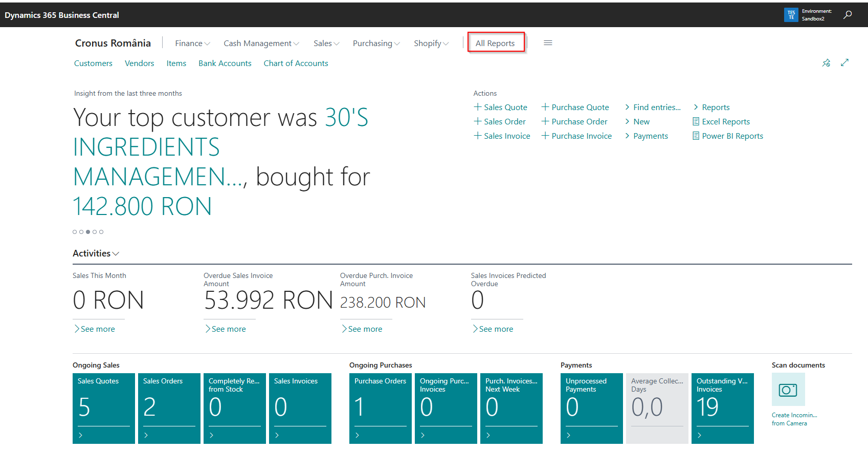
Task: Click the Excel Reports document icon
Action: tap(696, 121)
